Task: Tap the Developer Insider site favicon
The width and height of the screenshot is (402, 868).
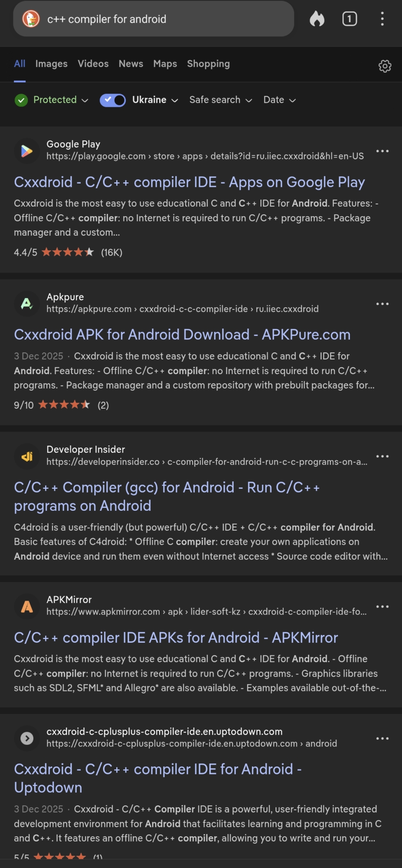Action: (27, 456)
